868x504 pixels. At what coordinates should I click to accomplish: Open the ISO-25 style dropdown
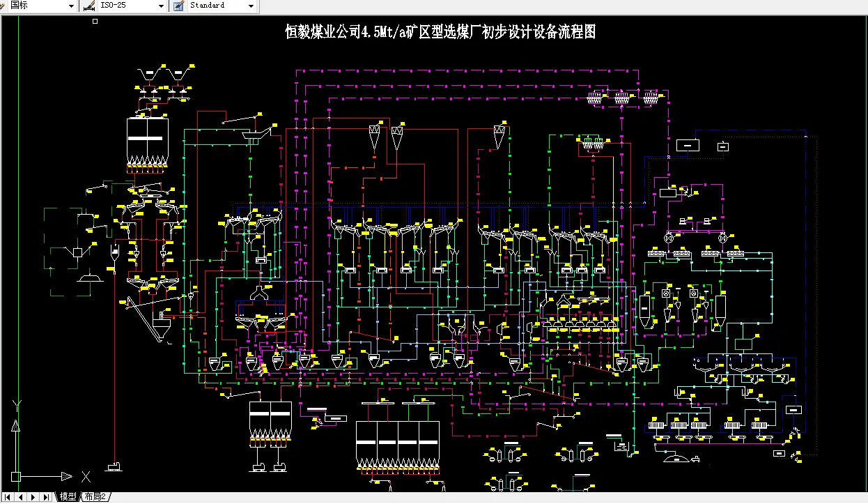pos(162,6)
